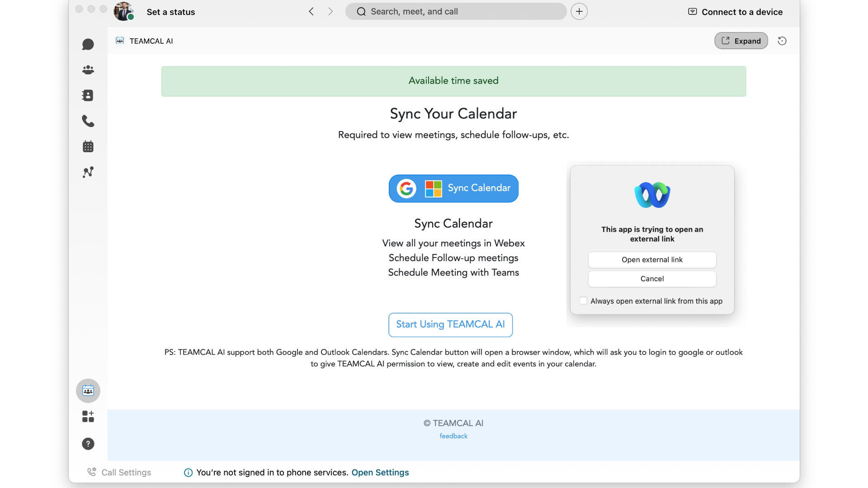This screenshot has width=868, height=488.
Task: Click Start Using TEAMCAL AI
Action: pyautogui.click(x=450, y=325)
